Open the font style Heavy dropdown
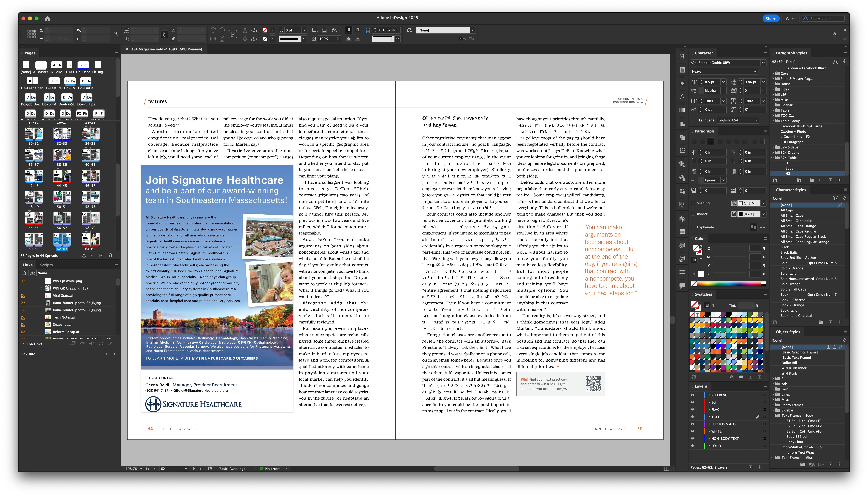The image size is (868, 496). [x=755, y=72]
